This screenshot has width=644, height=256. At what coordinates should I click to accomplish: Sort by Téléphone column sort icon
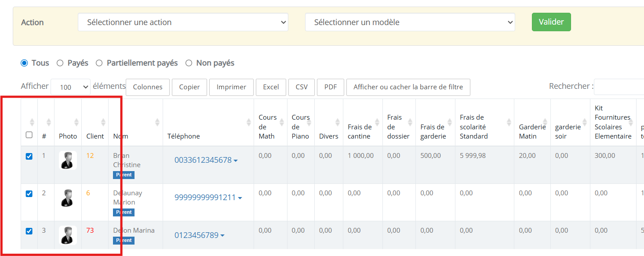coord(248,122)
